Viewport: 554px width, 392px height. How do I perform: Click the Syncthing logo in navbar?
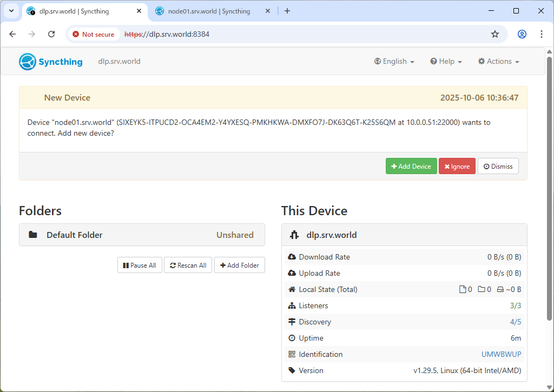[x=51, y=62]
